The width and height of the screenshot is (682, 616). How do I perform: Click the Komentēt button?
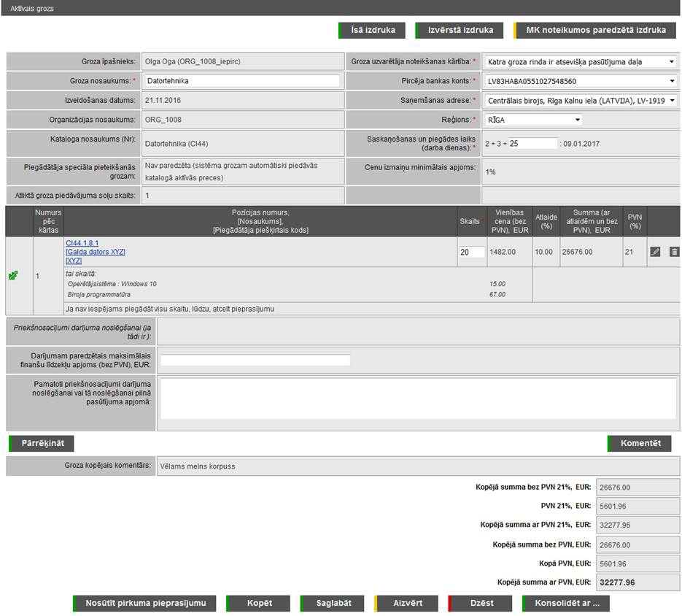coord(640,443)
